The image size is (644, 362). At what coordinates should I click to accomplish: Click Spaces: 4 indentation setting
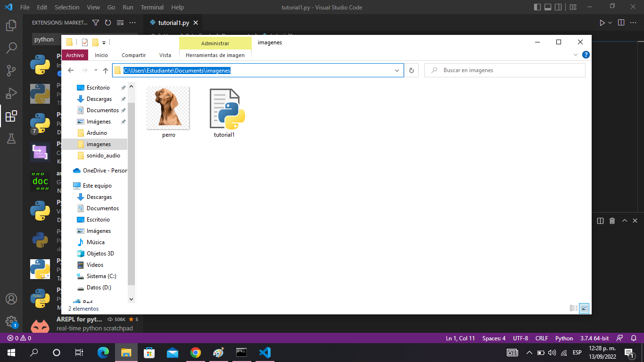click(x=494, y=338)
